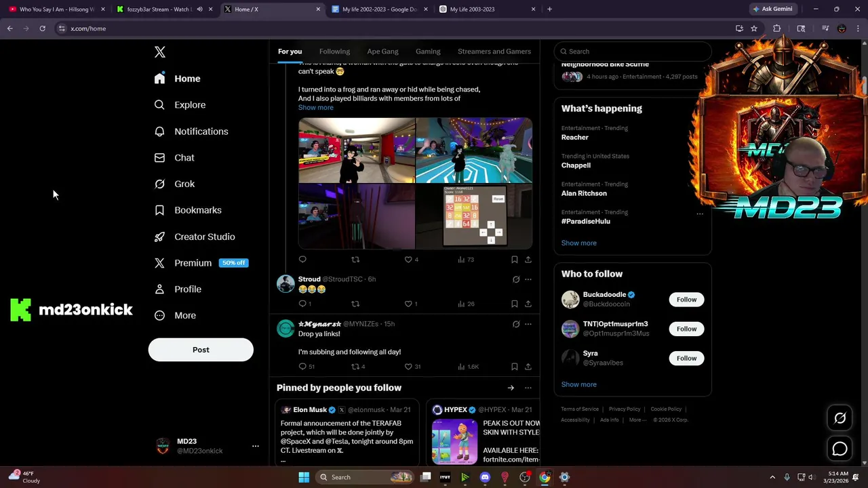Open Explore in the sidebar
This screenshot has height=488, width=868.
(180, 105)
